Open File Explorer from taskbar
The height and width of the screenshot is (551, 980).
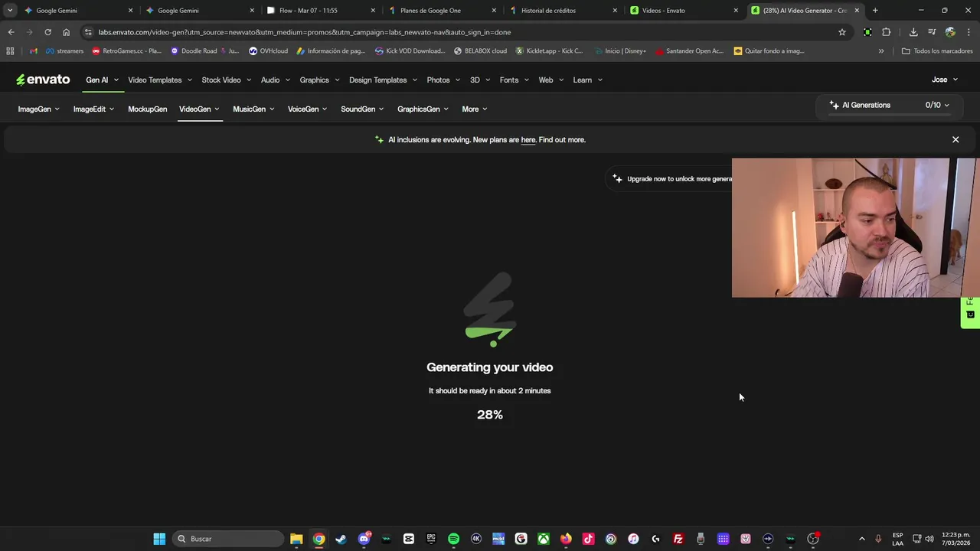pyautogui.click(x=296, y=539)
